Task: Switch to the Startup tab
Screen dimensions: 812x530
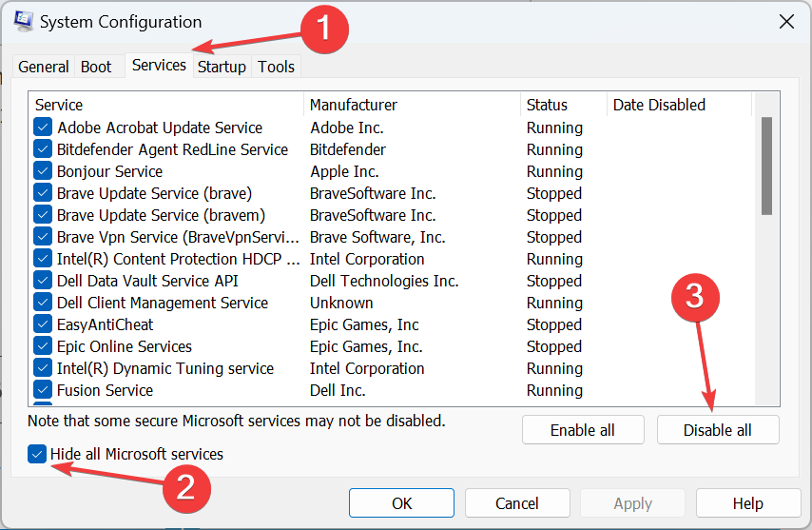Action: coord(222,67)
